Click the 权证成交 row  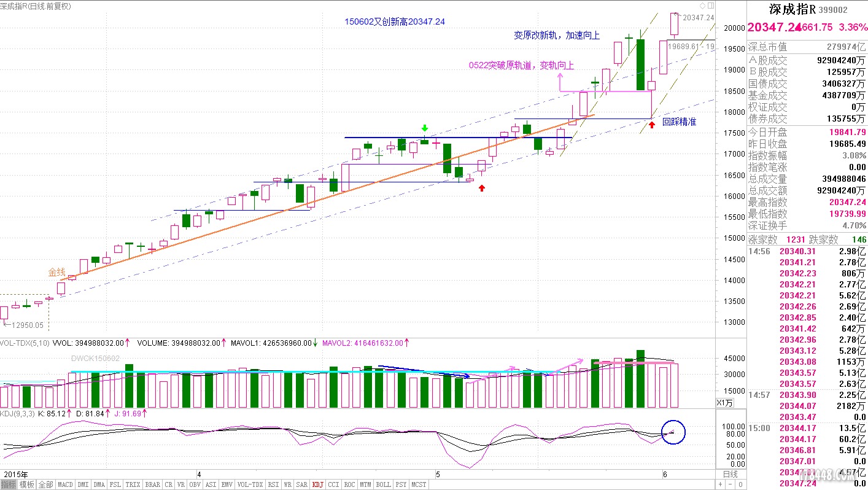(807, 107)
